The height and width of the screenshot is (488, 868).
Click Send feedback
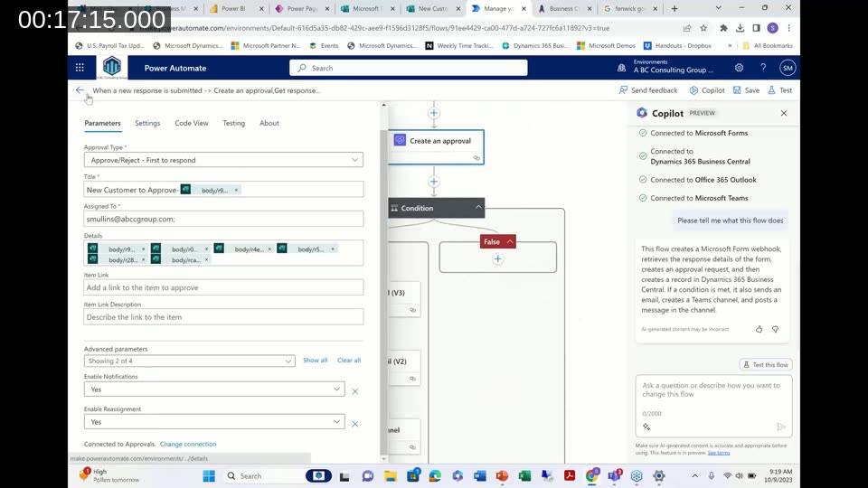tap(647, 90)
